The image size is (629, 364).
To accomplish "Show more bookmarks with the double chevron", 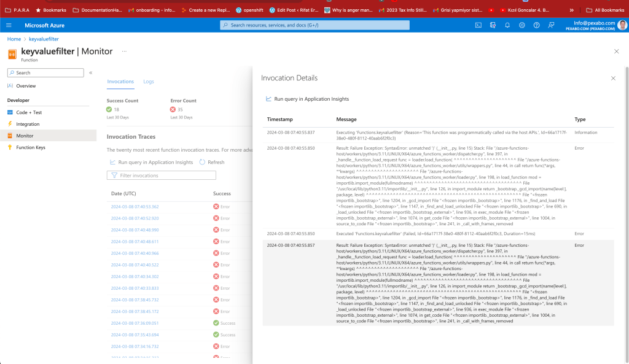I will [572, 10].
